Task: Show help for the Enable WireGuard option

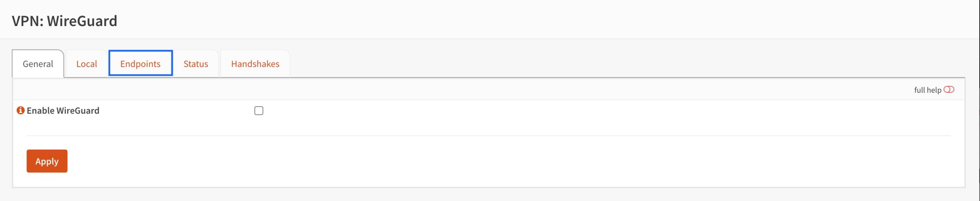Action: click(21, 110)
